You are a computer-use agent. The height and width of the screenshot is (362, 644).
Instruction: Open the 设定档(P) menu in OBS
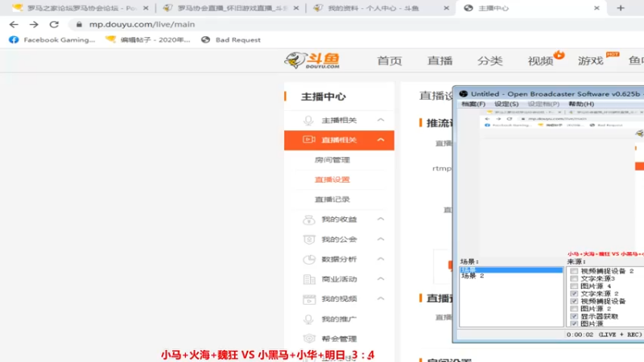tap(543, 104)
